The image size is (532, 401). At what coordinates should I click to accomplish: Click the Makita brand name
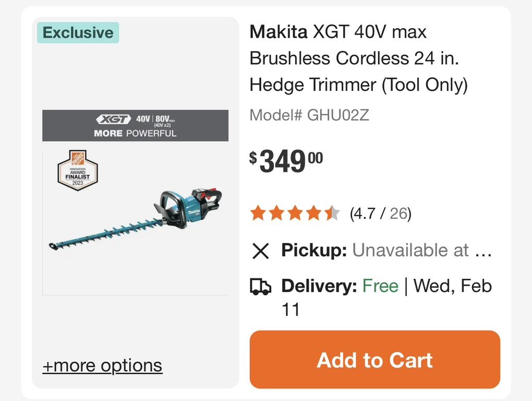(279, 32)
